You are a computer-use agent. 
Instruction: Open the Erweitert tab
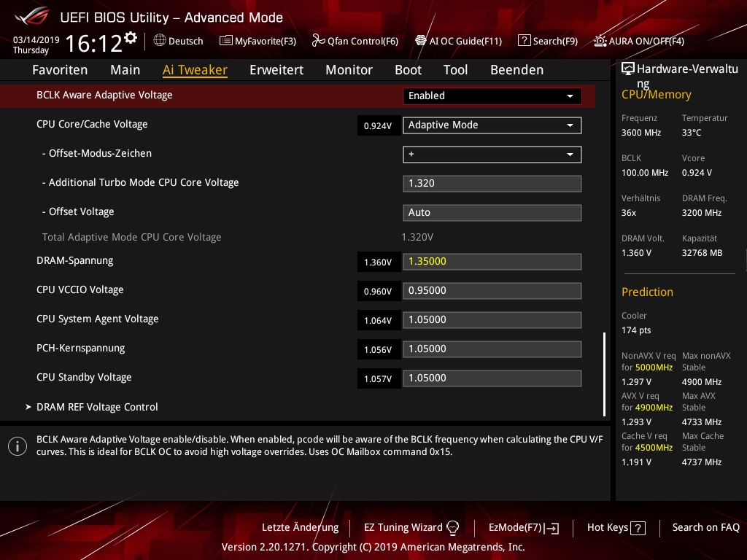point(276,70)
